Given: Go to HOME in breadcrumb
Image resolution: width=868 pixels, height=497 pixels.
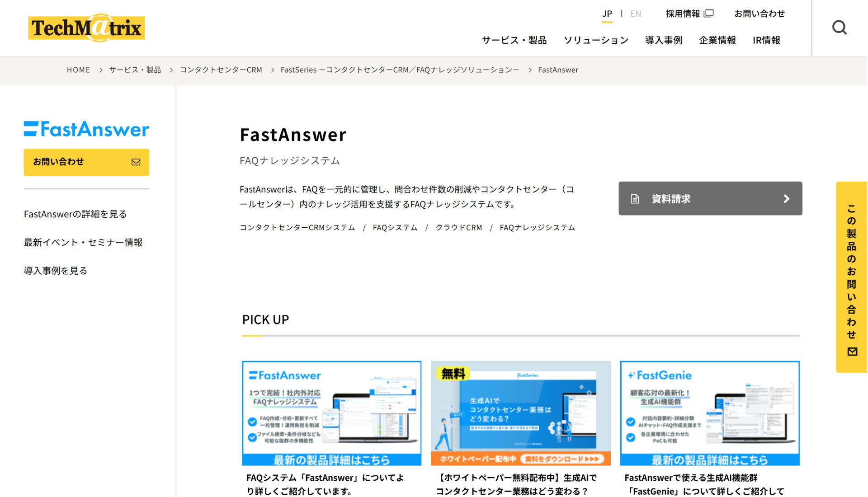Looking at the screenshot, I should tap(79, 70).
